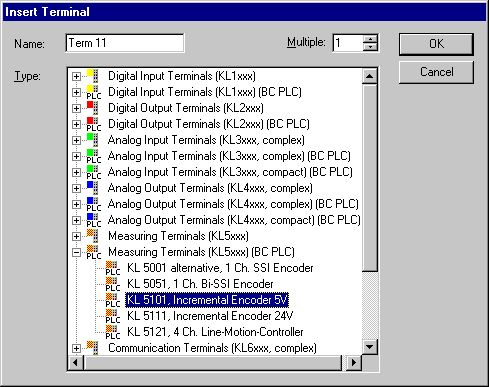Increase the Multiple value with up arrow
The height and width of the screenshot is (387, 489).
pos(370,39)
